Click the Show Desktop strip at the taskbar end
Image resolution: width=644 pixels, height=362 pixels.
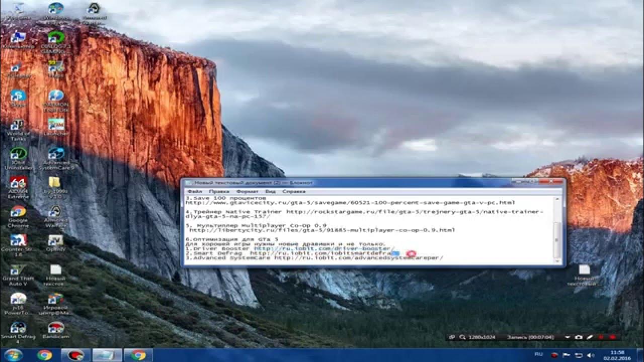coord(640,355)
